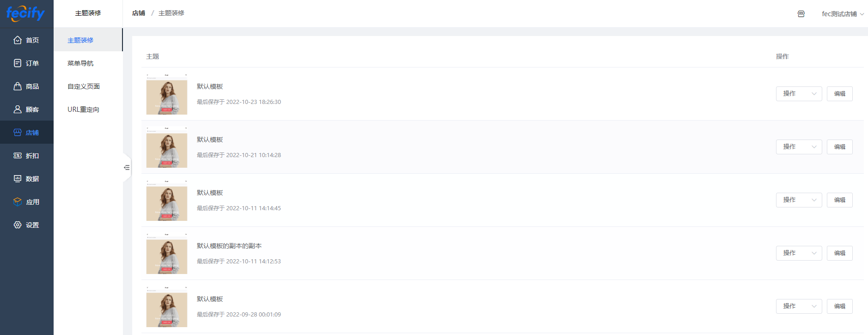Expand the fec测试店铺 account dropdown
Viewport: 868px width, 335px height.
pos(843,14)
